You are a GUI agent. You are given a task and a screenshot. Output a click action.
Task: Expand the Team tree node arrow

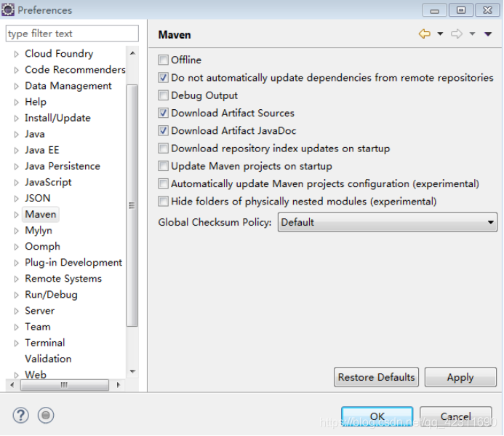click(x=17, y=328)
